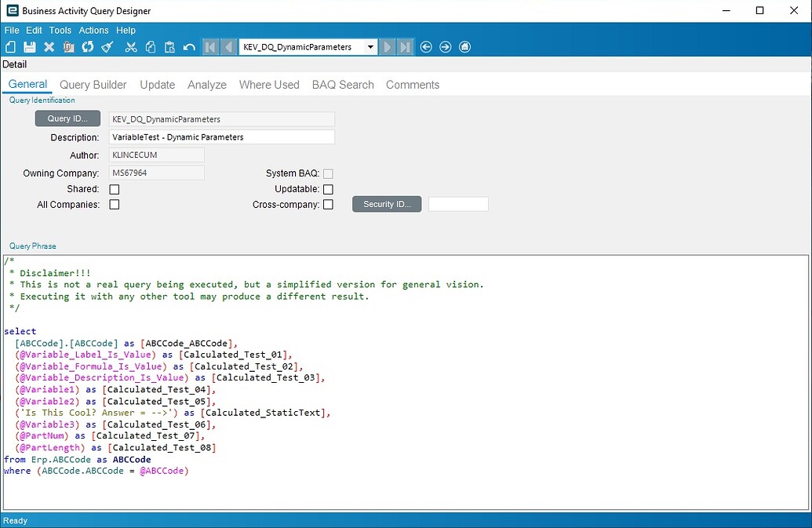Click the Cut scissors toolbar icon

click(131, 47)
